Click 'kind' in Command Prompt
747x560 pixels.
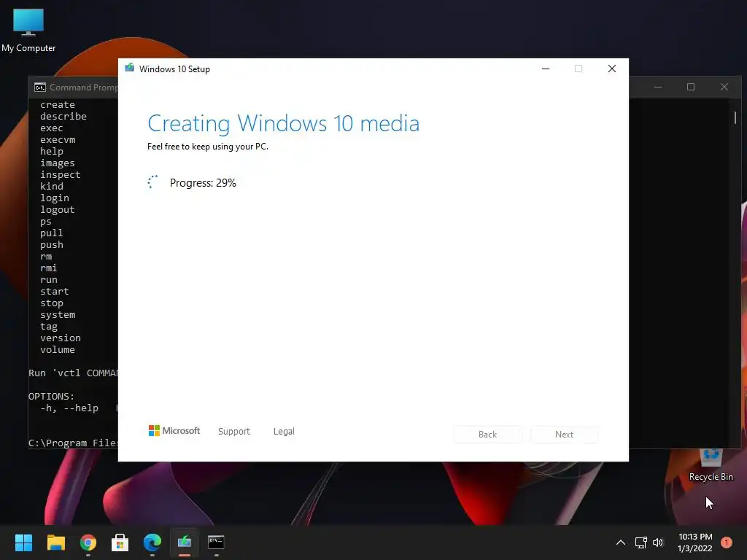[52, 186]
